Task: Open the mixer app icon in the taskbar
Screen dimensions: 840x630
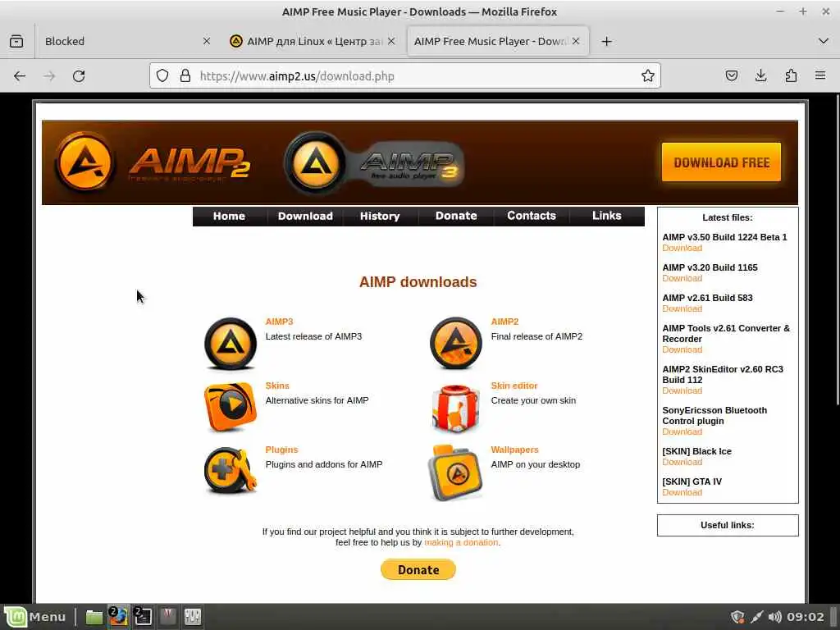Action: (x=192, y=617)
